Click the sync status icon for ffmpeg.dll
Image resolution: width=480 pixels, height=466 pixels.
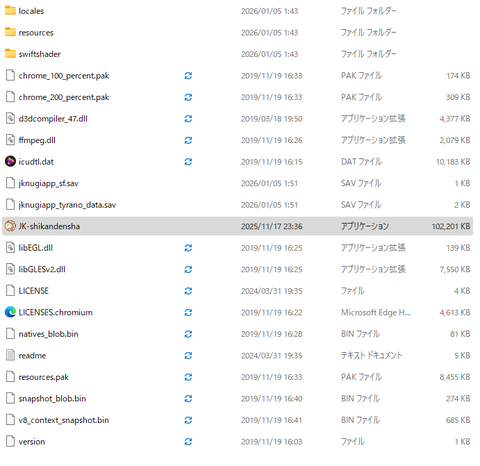[x=188, y=140]
